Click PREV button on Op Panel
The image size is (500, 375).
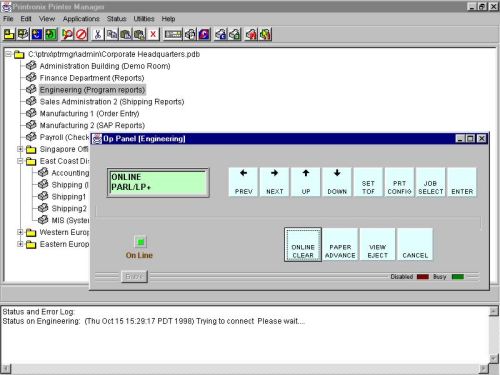(243, 182)
